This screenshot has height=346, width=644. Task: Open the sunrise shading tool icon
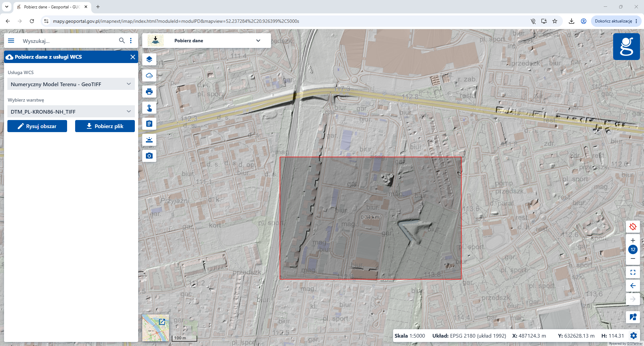pyautogui.click(x=149, y=140)
